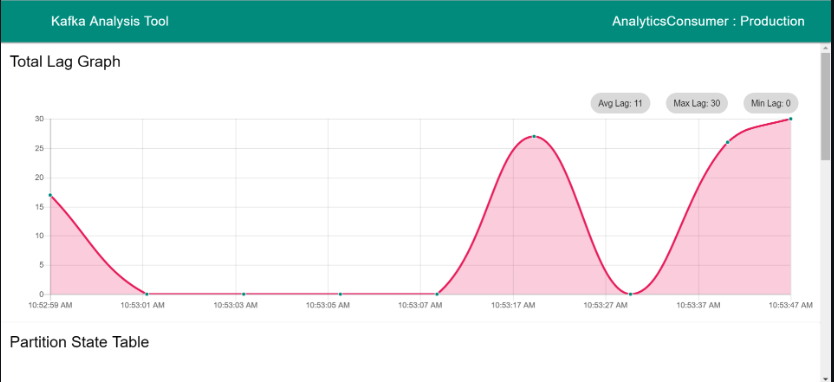Click the Kafka Analysis Tool title

point(110,22)
